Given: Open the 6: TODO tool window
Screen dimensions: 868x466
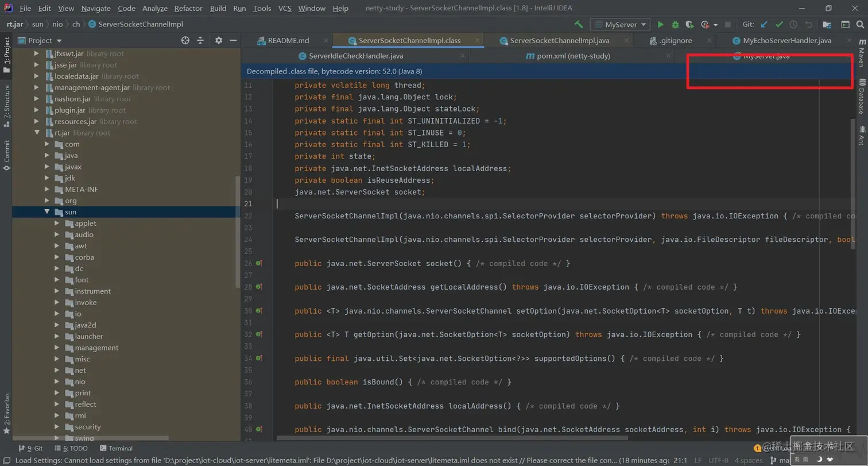Looking at the screenshot, I should click(x=71, y=448).
